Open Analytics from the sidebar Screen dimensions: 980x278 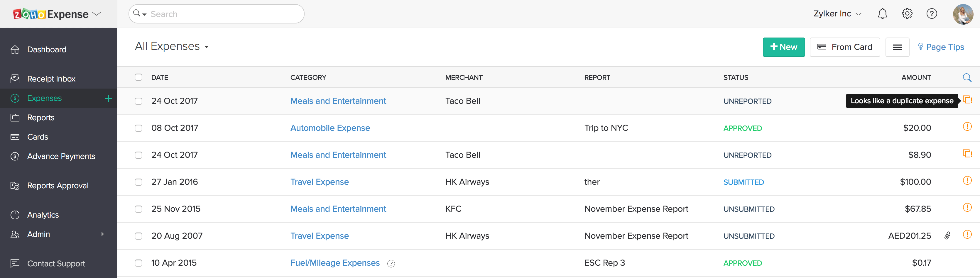click(43, 215)
